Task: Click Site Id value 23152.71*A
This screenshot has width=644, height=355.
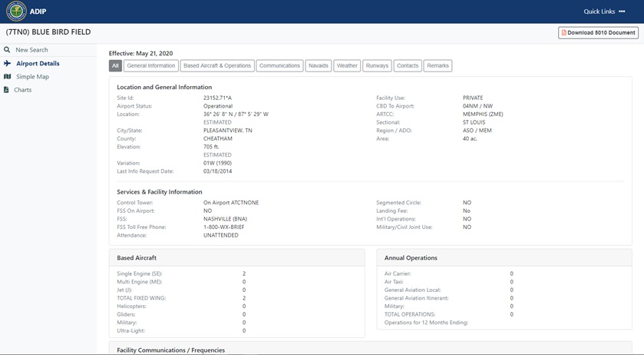Action: pyautogui.click(x=218, y=98)
